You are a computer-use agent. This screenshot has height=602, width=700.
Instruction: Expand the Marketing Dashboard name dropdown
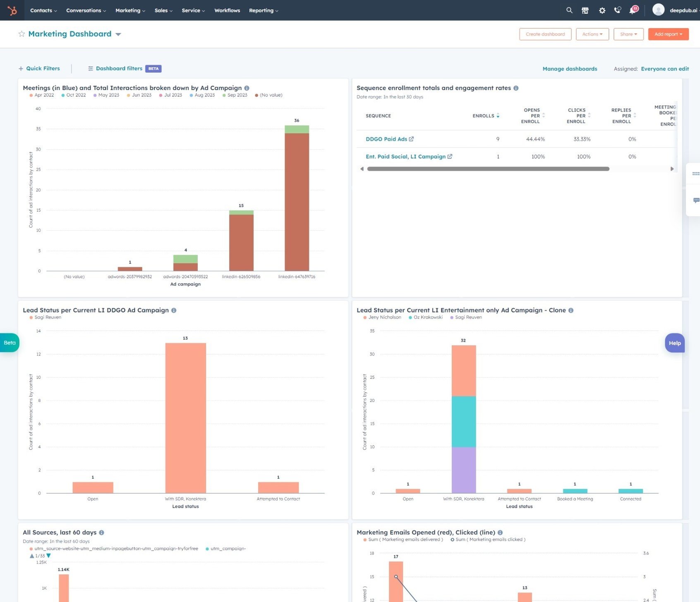118,34
